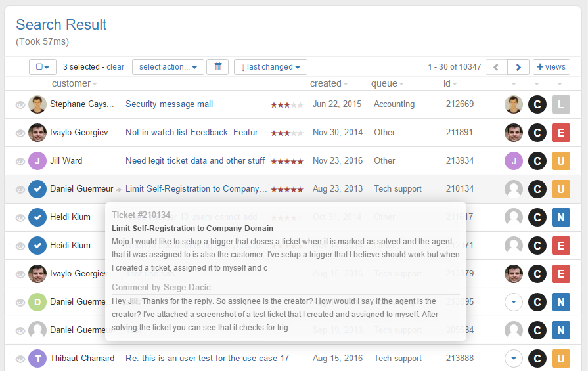This screenshot has width=588, height=371.
Task: Click the gray L badge on ticket 212669
Action: click(x=560, y=104)
